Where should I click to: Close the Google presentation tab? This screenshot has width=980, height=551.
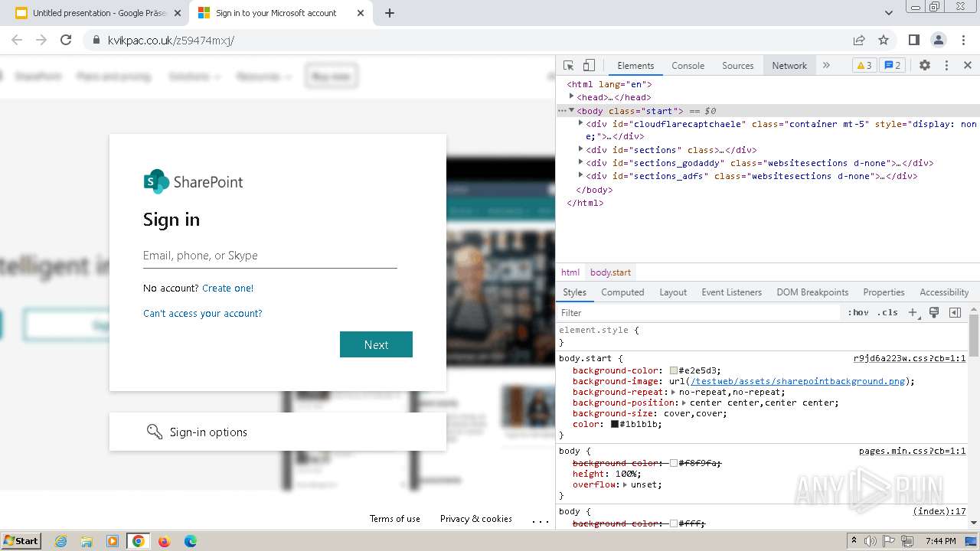178,13
